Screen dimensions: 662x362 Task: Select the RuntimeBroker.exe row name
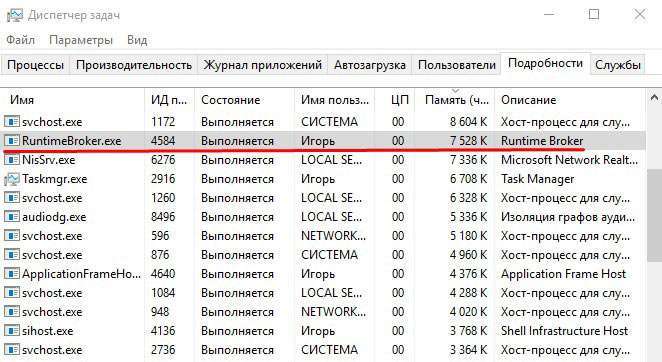pos(72,141)
